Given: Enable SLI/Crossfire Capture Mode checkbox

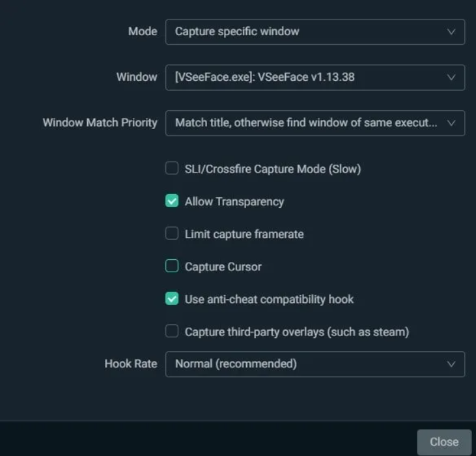Looking at the screenshot, I should click(x=172, y=168).
